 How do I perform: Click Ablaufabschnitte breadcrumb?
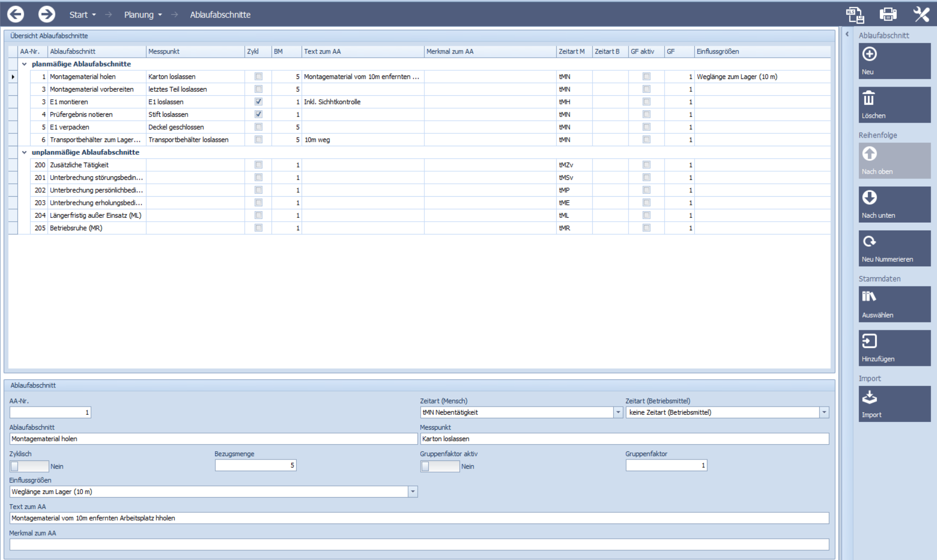click(220, 15)
